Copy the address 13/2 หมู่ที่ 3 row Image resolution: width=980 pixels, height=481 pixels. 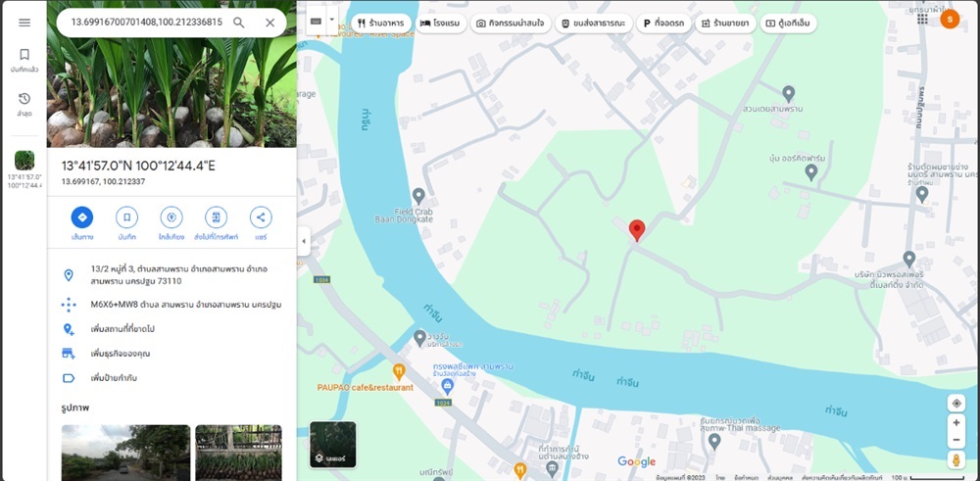(171, 275)
